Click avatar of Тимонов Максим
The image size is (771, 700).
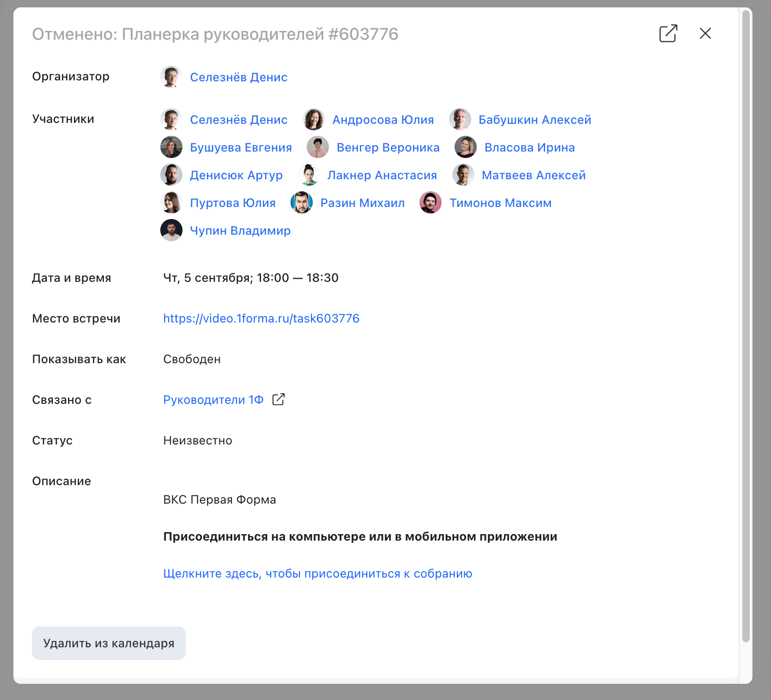[x=431, y=202]
